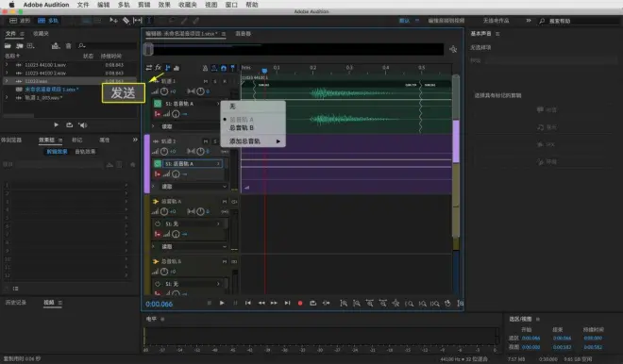Open the 效果 menu in menu bar
The image size is (623, 364).
tap(164, 5)
